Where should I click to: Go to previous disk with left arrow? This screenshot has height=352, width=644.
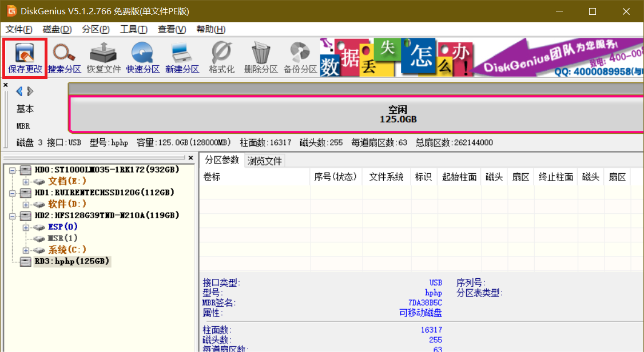pos(19,91)
